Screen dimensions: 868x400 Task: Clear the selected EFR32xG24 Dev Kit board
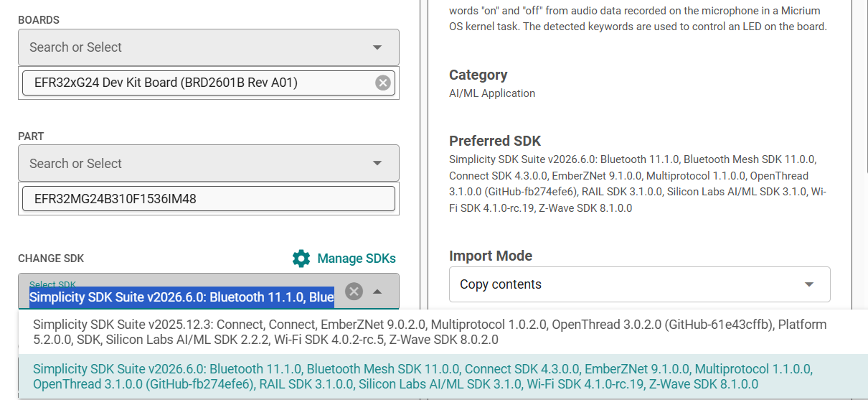click(x=383, y=83)
